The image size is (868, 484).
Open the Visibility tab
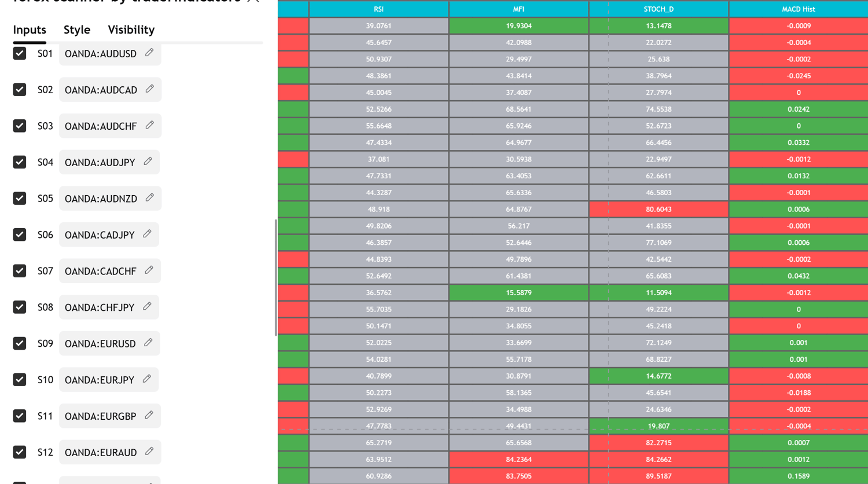(x=131, y=30)
